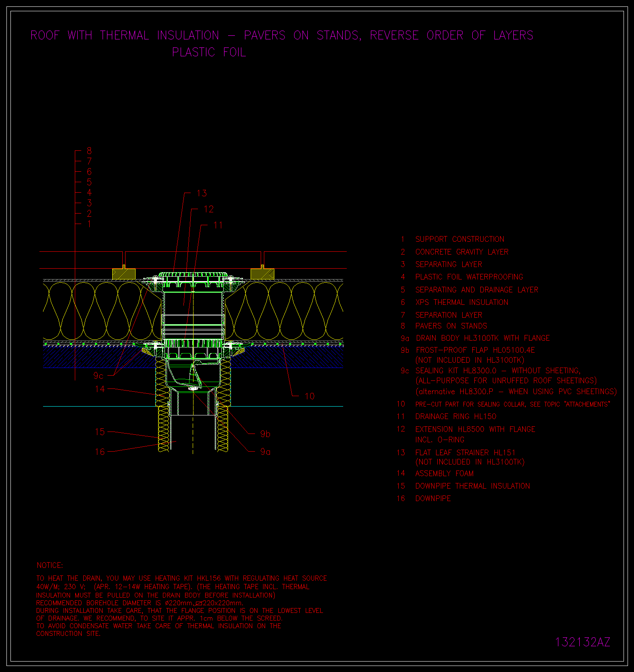This screenshot has width=634, height=672.
Task: Click layer number 8 on the scale
Action: point(89,151)
